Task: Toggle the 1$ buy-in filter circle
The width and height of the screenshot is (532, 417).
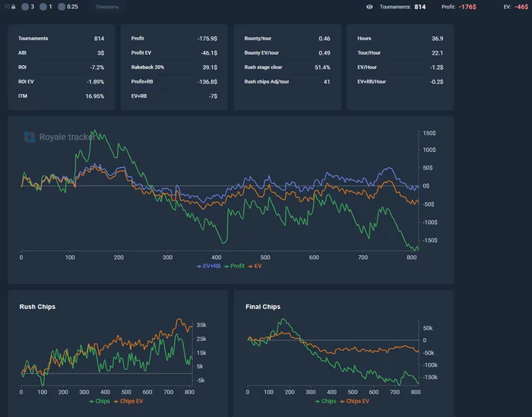Action: tap(43, 7)
